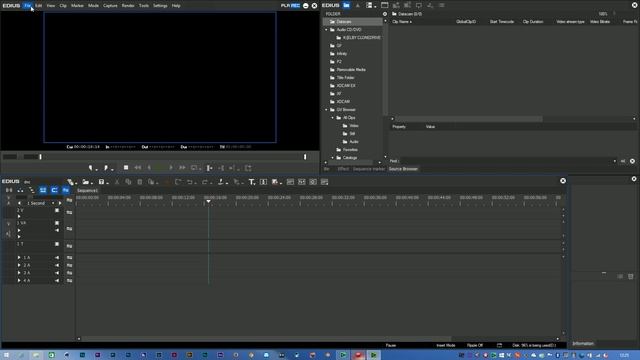Sort by Clip Name column header
Image resolution: width=640 pixels, height=360 pixels.
pos(402,22)
